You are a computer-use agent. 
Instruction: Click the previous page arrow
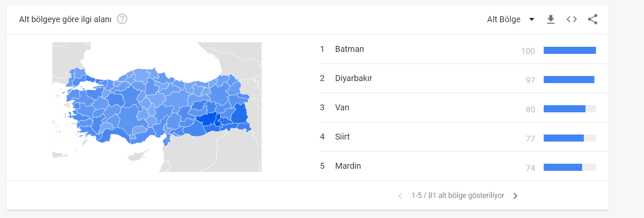tap(400, 196)
